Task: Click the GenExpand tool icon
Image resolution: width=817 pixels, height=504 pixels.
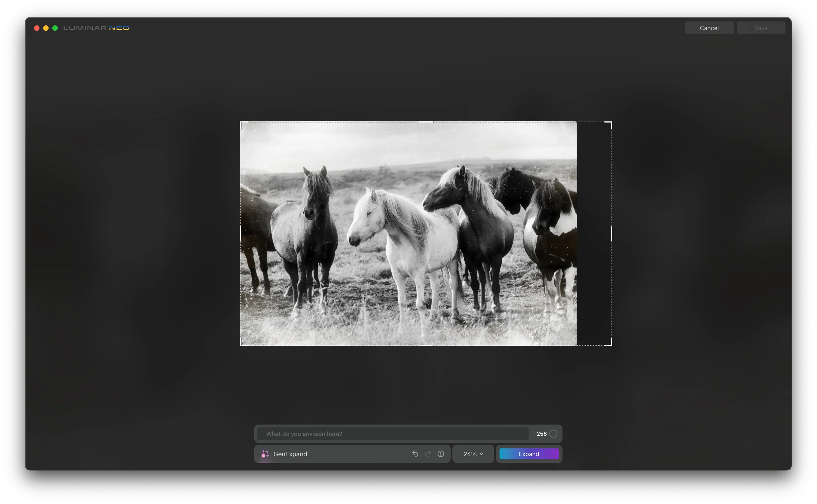Action: click(x=265, y=454)
